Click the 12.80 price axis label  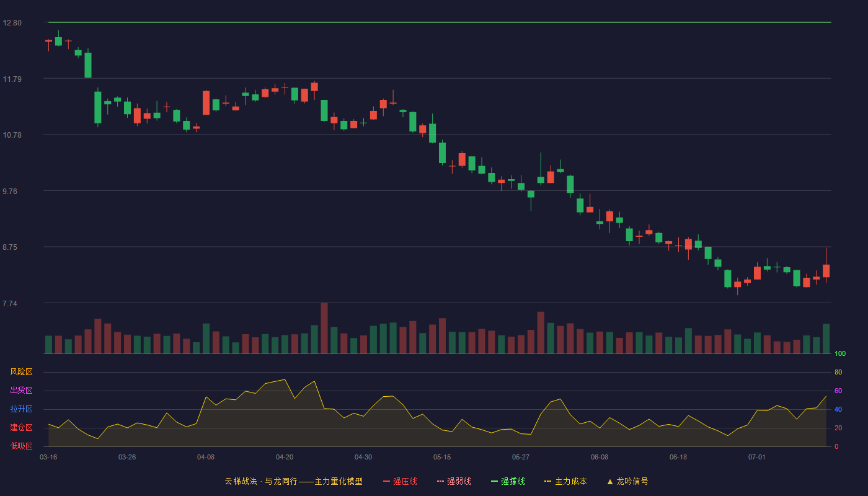click(x=12, y=23)
